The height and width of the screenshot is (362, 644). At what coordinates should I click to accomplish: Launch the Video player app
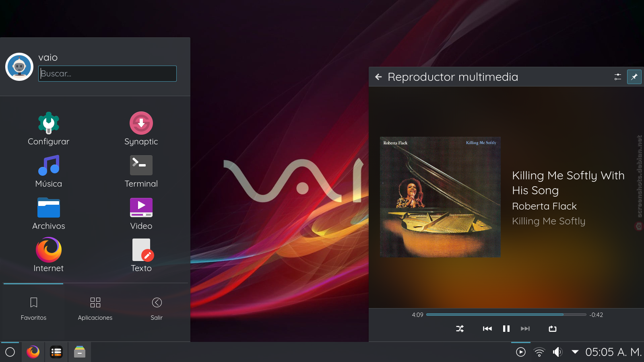(x=141, y=214)
